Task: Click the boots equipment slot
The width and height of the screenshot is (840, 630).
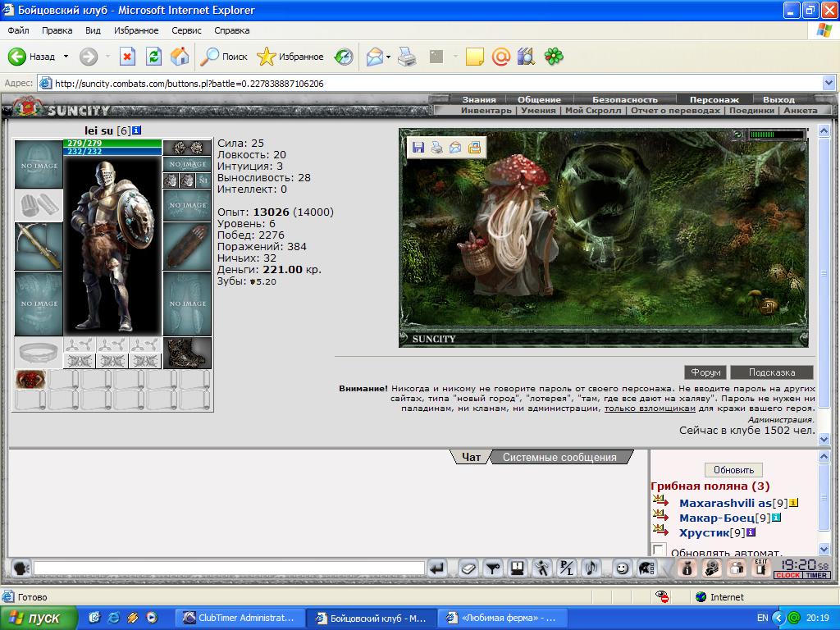Action: click(x=187, y=353)
